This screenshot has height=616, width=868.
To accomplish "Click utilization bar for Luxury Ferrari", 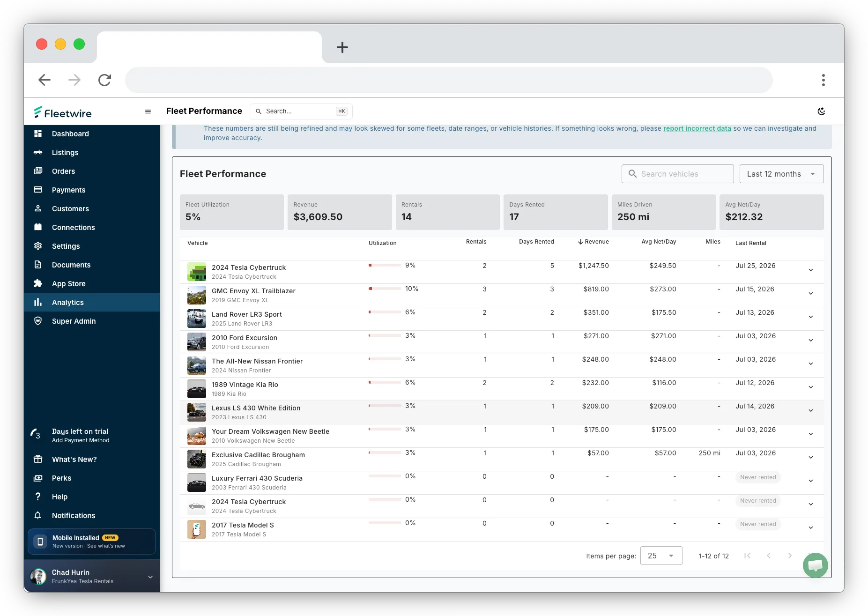I will 385,476.
